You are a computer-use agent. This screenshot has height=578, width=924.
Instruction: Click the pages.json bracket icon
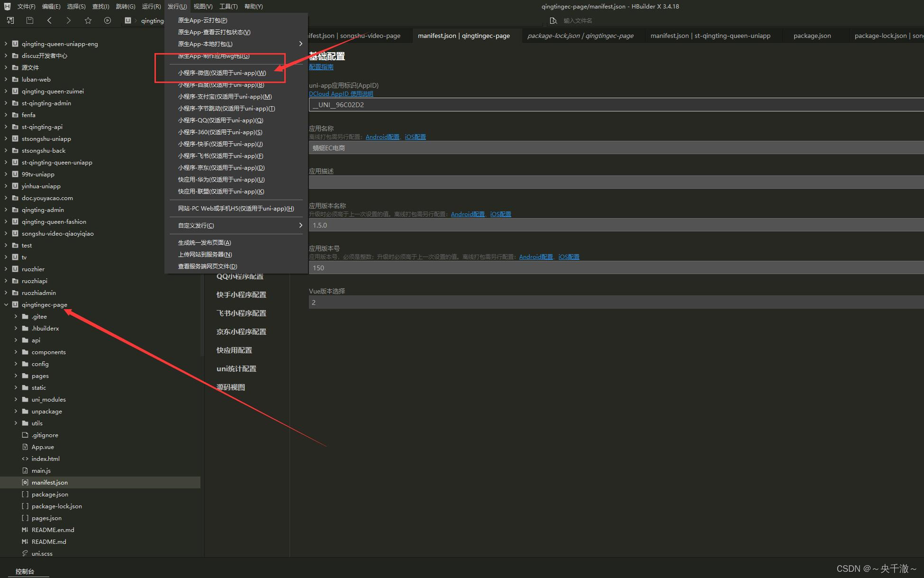click(25, 518)
